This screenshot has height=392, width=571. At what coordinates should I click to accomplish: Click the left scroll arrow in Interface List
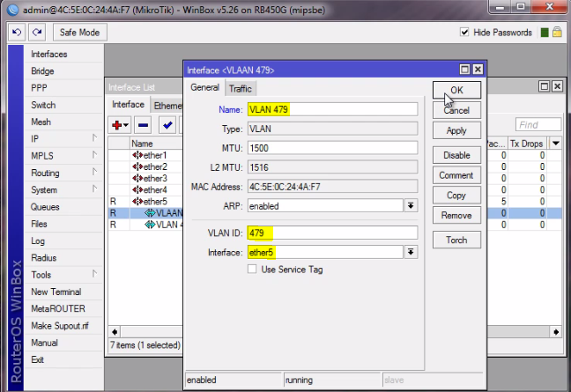click(115, 332)
